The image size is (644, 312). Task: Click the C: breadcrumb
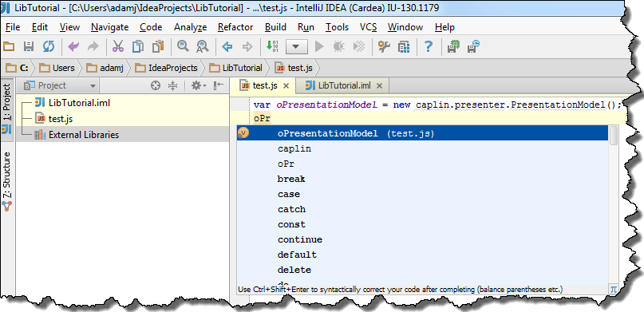click(17, 68)
